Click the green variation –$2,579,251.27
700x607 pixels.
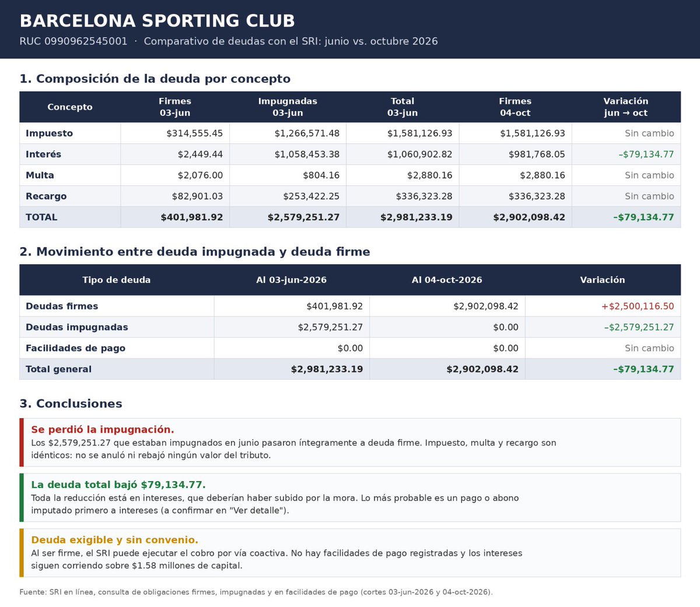(x=639, y=328)
